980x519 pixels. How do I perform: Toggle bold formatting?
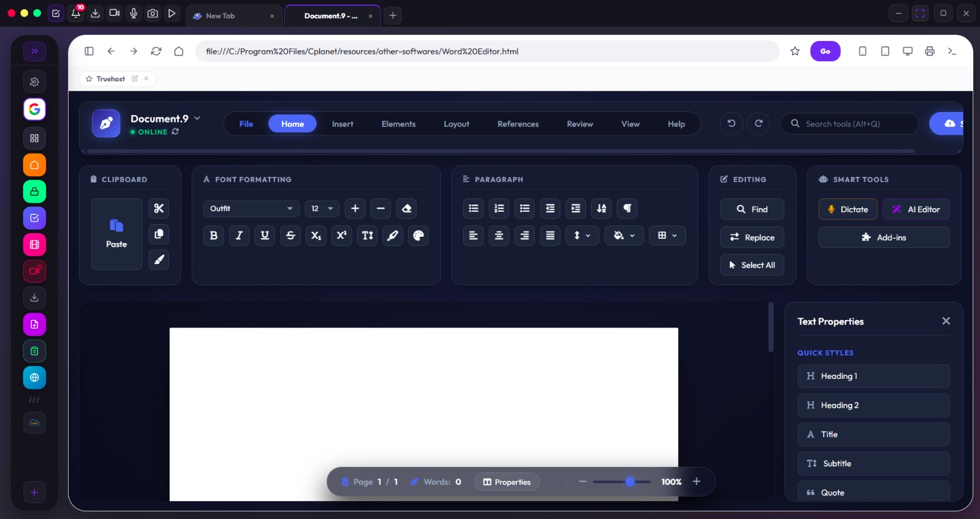(x=214, y=236)
